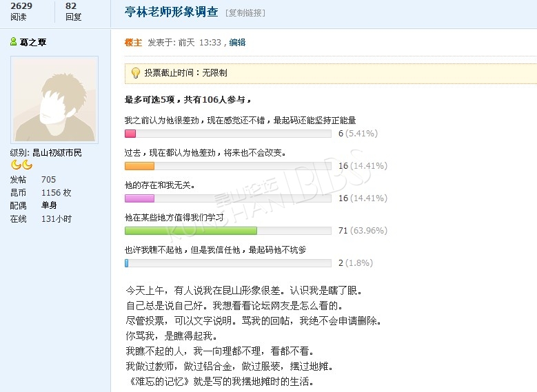Image resolution: width=537 pixels, height=392 pixels.
Task: Click the thread title 亭林老师形象调查
Action: click(171, 12)
